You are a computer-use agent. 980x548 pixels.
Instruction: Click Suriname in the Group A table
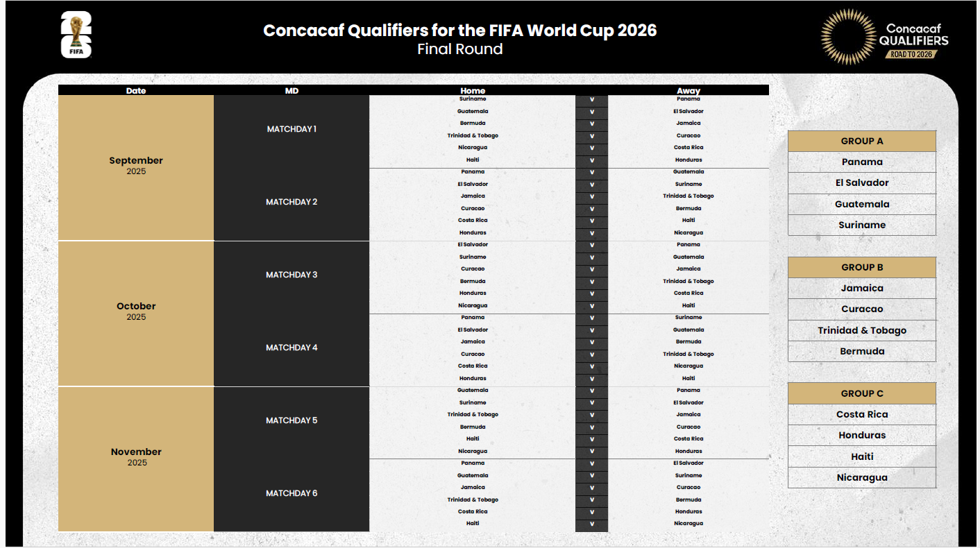(x=862, y=225)
